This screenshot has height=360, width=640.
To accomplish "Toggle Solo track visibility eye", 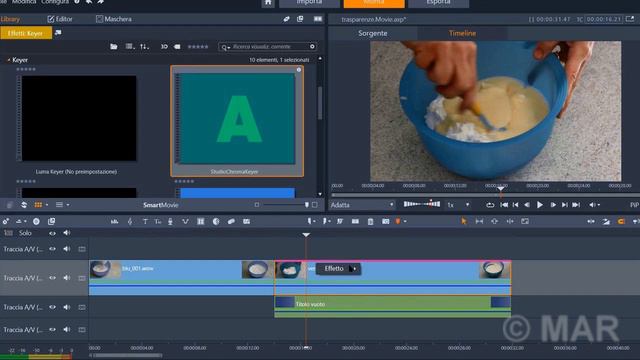I will (52, 233).
